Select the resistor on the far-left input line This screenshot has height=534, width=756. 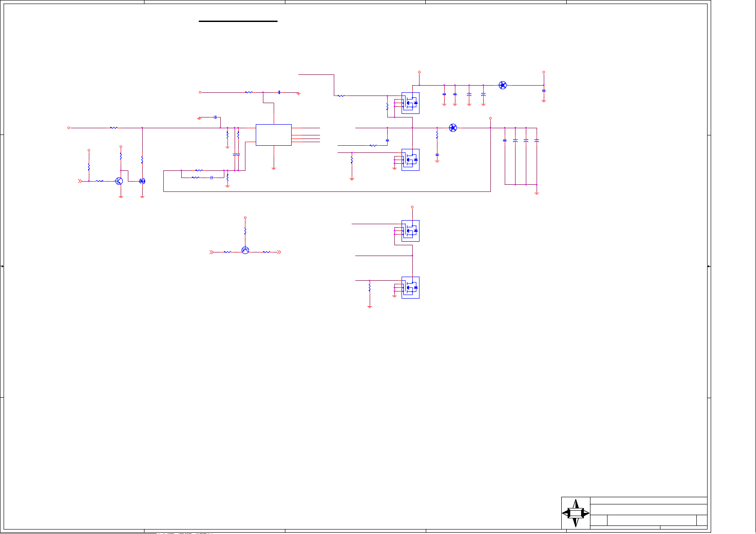pos(114,128)
